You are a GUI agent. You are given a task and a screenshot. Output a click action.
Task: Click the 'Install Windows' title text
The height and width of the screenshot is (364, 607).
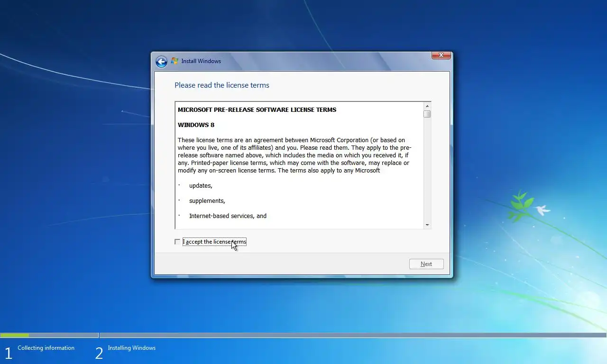point(201,61)
